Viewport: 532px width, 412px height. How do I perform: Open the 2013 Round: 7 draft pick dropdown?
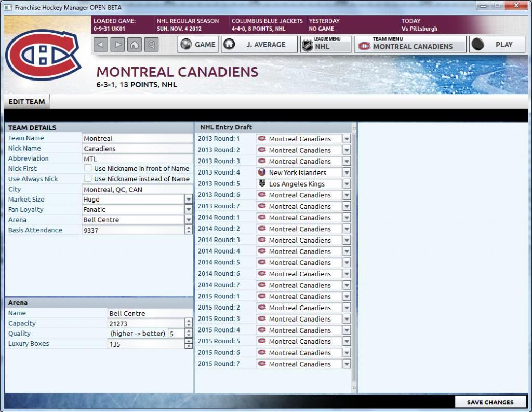(347, 206)
